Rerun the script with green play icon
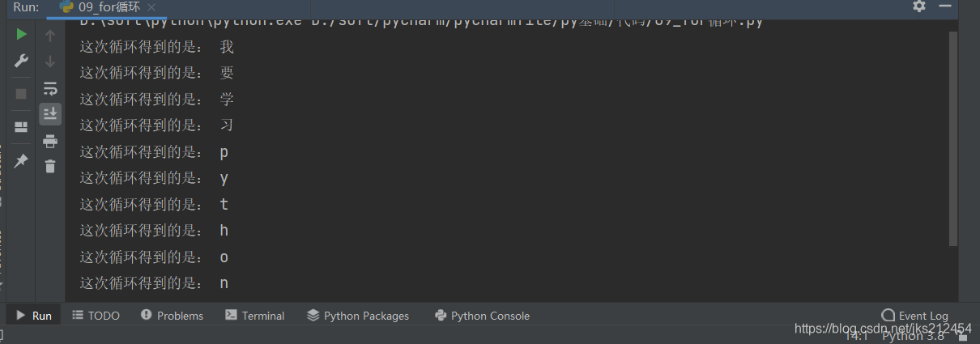980x344 pixels. tap(22, 35)
